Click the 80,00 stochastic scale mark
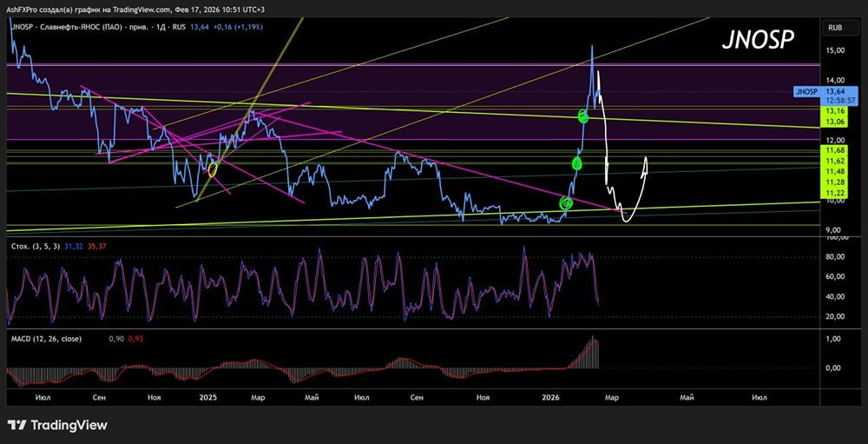 pyautogui.click(x=833, y=256)
